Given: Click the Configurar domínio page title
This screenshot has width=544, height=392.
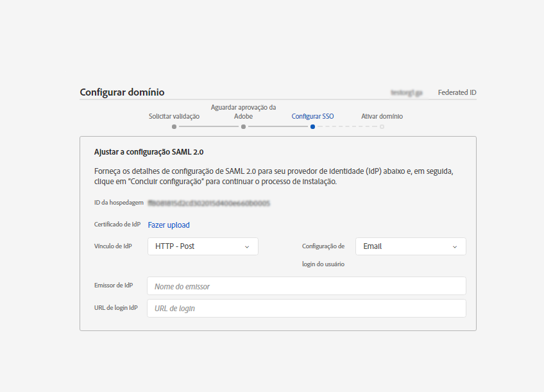Looking at the screenshot, I should pos(122,92).
